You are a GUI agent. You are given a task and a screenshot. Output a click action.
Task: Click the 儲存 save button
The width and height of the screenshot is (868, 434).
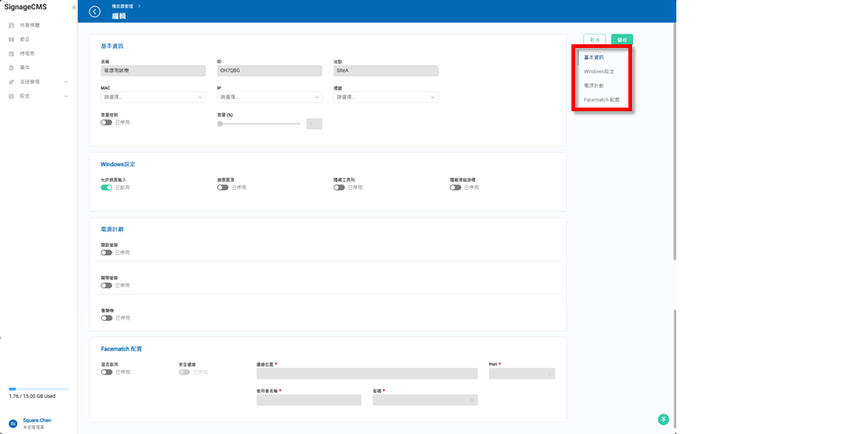tap(622, 40)
